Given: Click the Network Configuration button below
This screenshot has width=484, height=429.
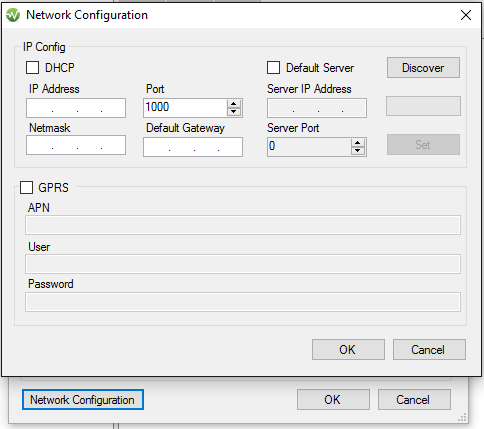Looking at the screenshot, I should 83,400.
